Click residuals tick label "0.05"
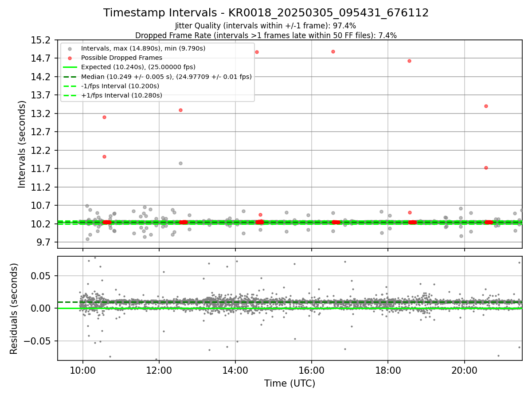This screenshot has width=532, height=399. click(41, 275)
